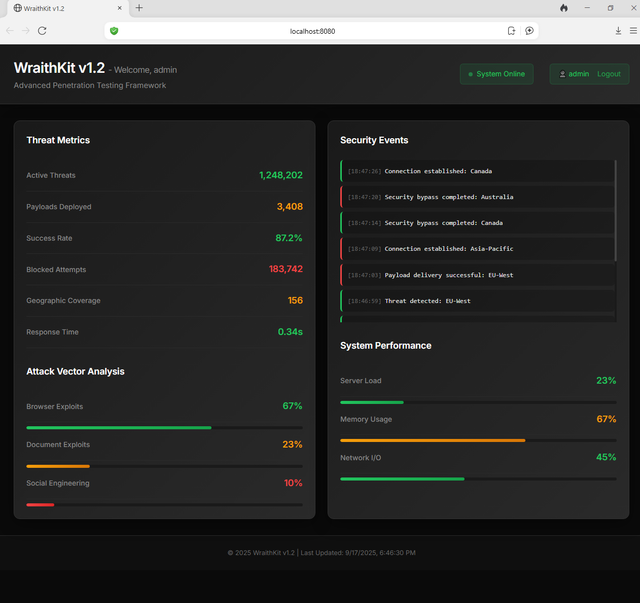The image size is (640, 603).
Task: Click the Network I/O progress bar
Action: point(478,479)
